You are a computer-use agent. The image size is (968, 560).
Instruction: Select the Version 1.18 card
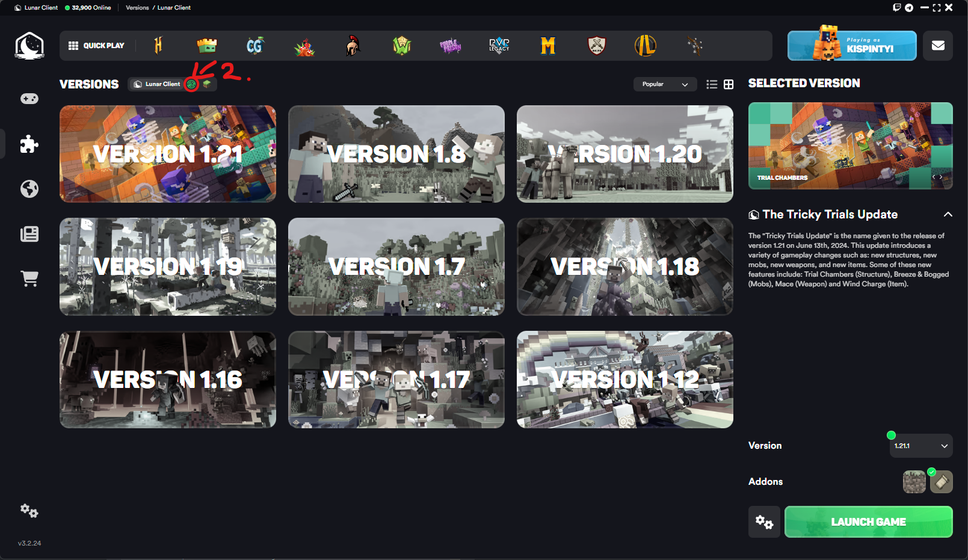(625, 266)
